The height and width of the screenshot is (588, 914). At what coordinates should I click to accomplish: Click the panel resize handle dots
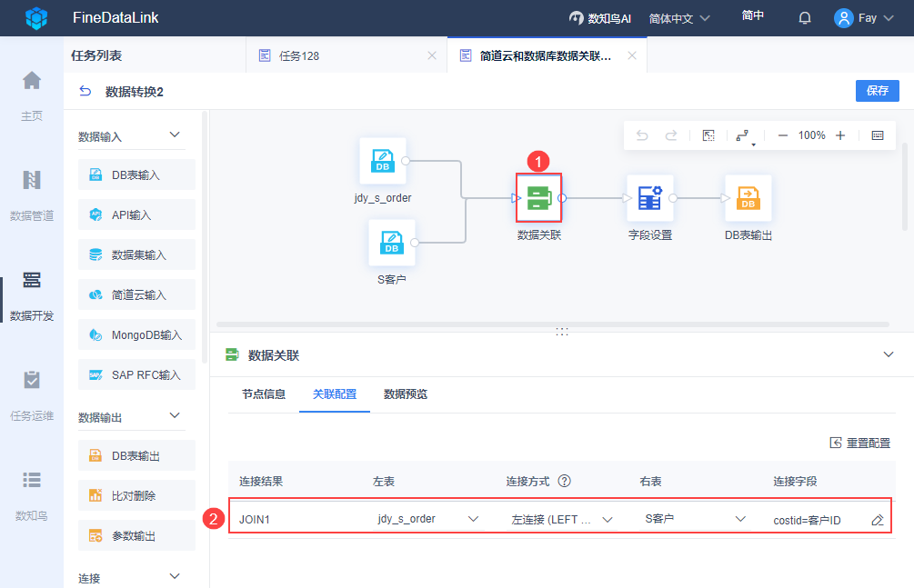click(561, 332)
